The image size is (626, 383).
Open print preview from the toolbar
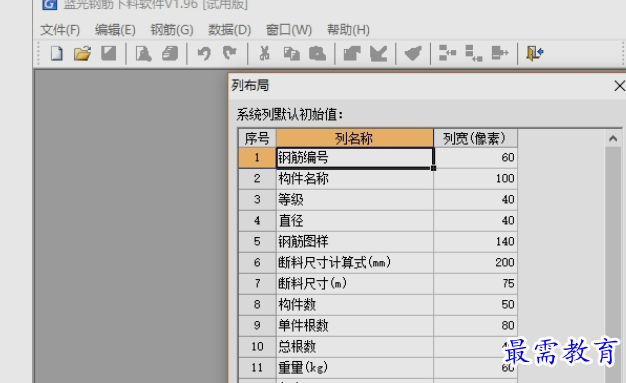click(x=143, y=53)
